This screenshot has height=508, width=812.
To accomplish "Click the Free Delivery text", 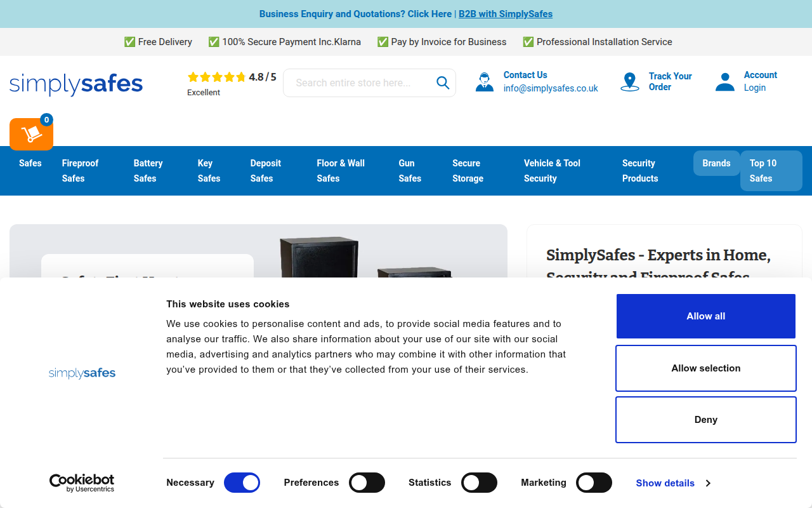I will coord(165,42).
